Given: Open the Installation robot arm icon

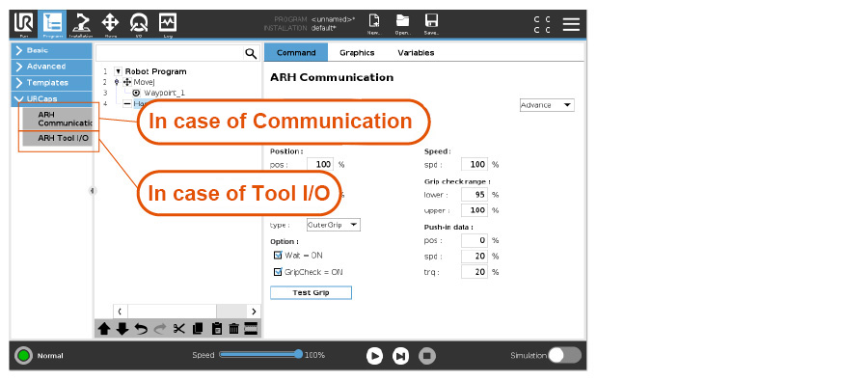Looking at the screenshot, I should click(x=81, y=24).
